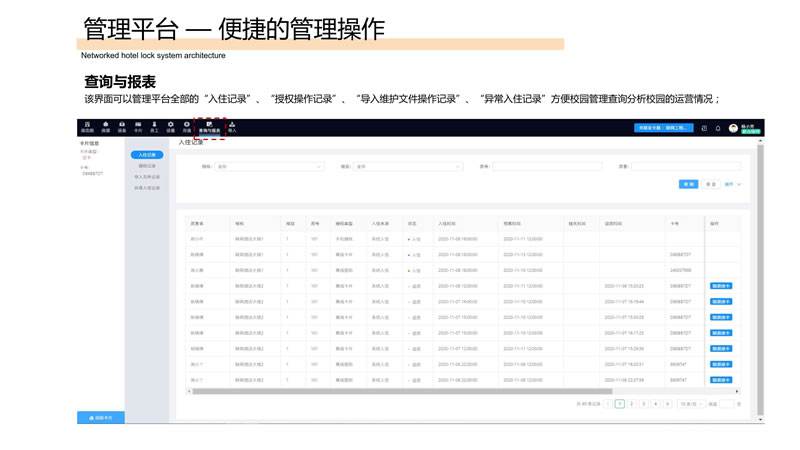The width and height of the screenshot is (800, 450).
Task: Click blue read-card button at bottom left
Action: coord(101,418)
